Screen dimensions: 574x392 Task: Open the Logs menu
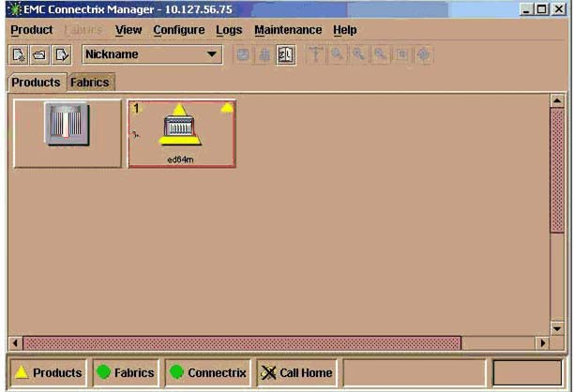coord(229,30)
